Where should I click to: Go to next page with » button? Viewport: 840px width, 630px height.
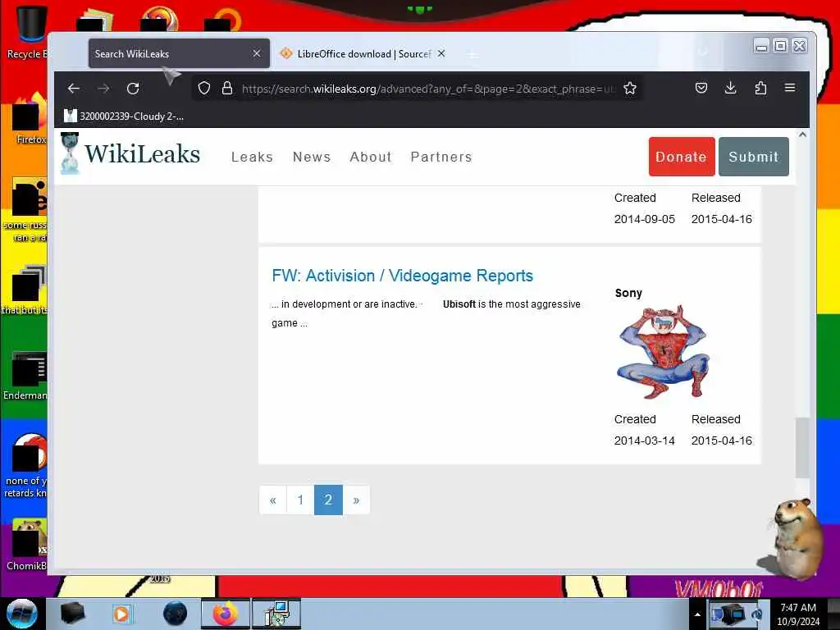356,500
